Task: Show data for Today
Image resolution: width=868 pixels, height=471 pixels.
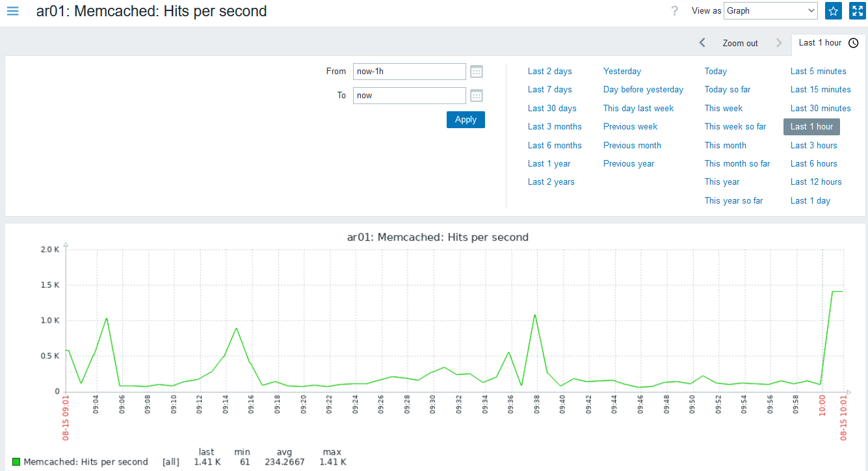Action: [x=716, y=72]
